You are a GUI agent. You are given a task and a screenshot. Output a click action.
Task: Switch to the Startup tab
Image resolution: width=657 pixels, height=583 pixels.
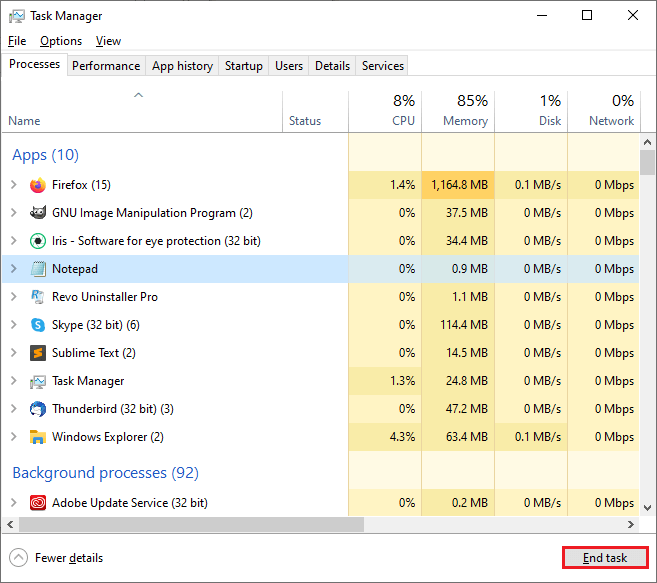tap(243, 66)
